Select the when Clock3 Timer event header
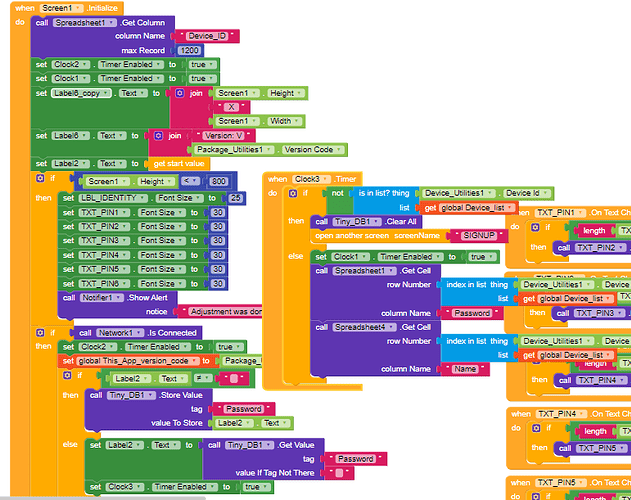631x500 pixels. pos(312,179)
